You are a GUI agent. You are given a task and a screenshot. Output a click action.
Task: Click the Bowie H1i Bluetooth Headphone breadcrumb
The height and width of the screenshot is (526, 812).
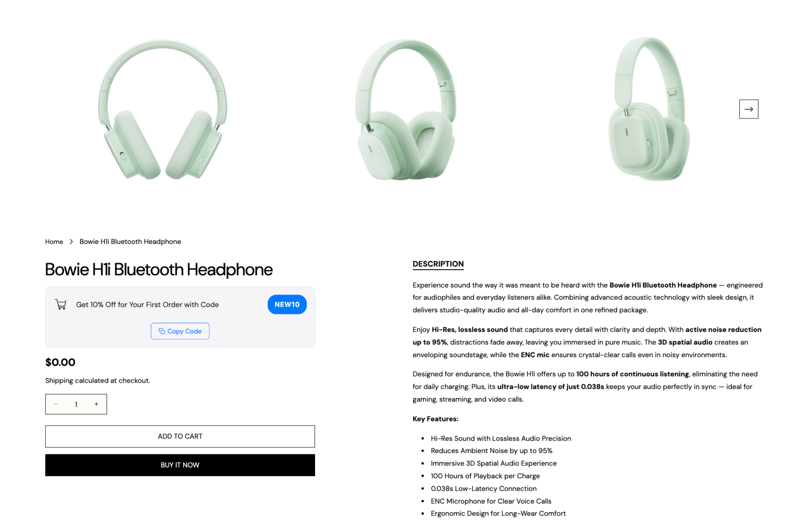pyautogui.click(x=130, y=242)
